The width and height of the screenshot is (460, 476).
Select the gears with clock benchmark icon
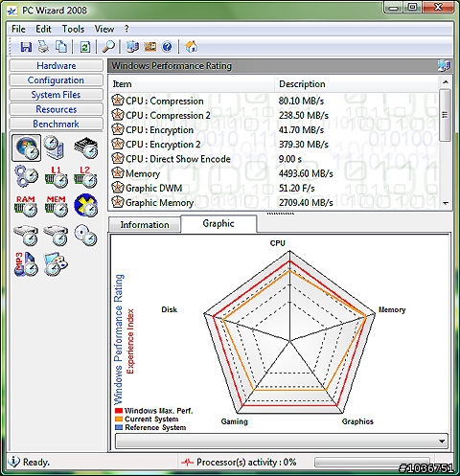[x=26, y=176]
